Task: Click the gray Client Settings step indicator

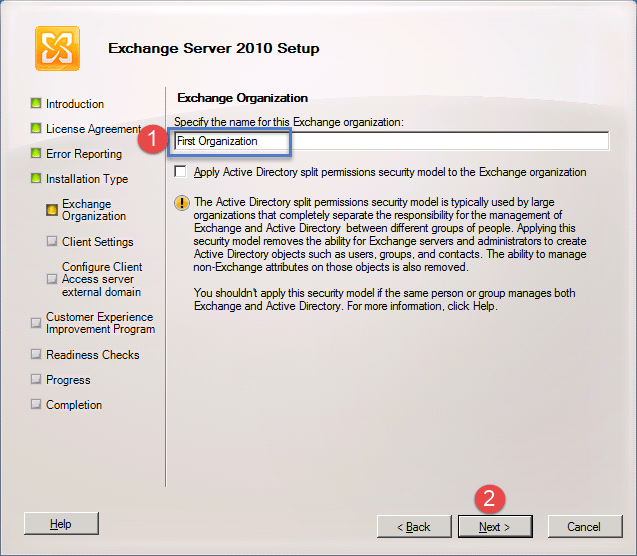Action: 52,241
